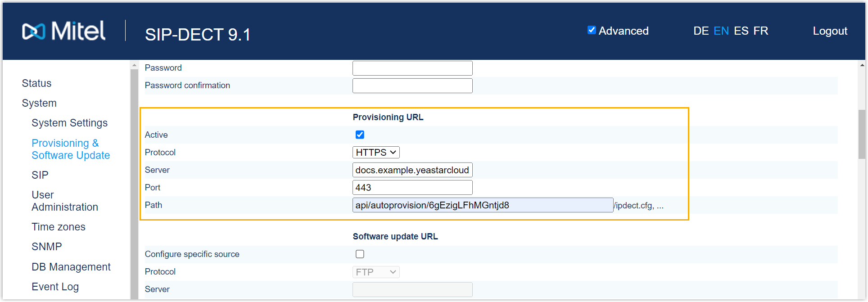868x302 pixels.
Task: Log out using the Logout link
Action: click(830, 31)
